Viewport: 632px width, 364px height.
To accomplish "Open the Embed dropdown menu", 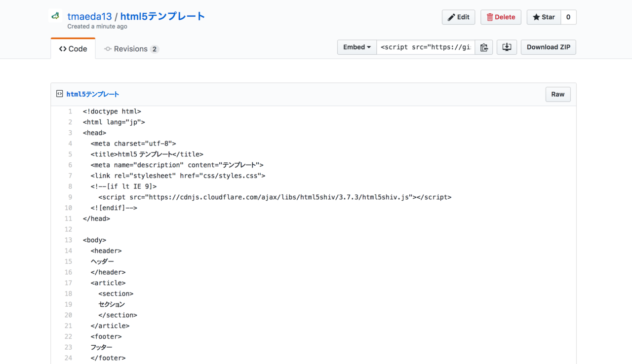I will (x=356, y=47).
